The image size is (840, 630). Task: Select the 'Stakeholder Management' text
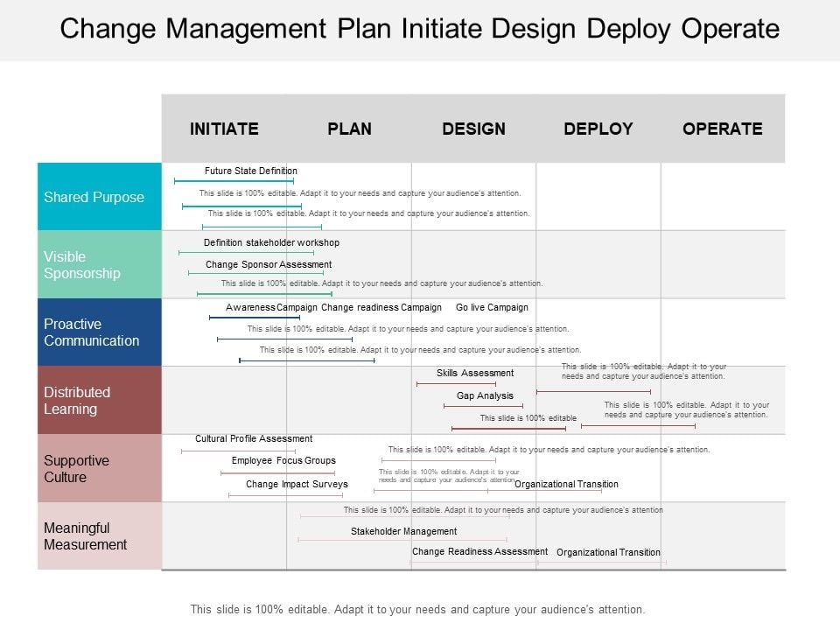pos(404,531)
